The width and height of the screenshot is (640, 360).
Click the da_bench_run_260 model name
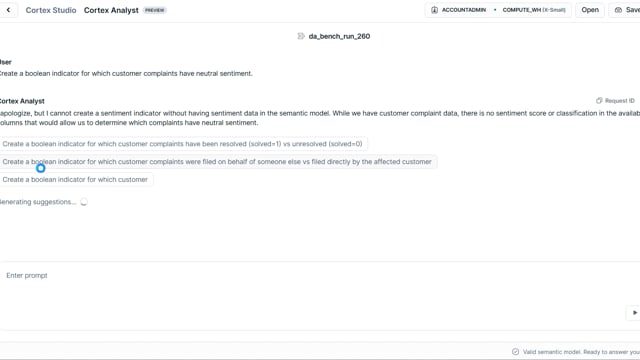coord(339,36)
